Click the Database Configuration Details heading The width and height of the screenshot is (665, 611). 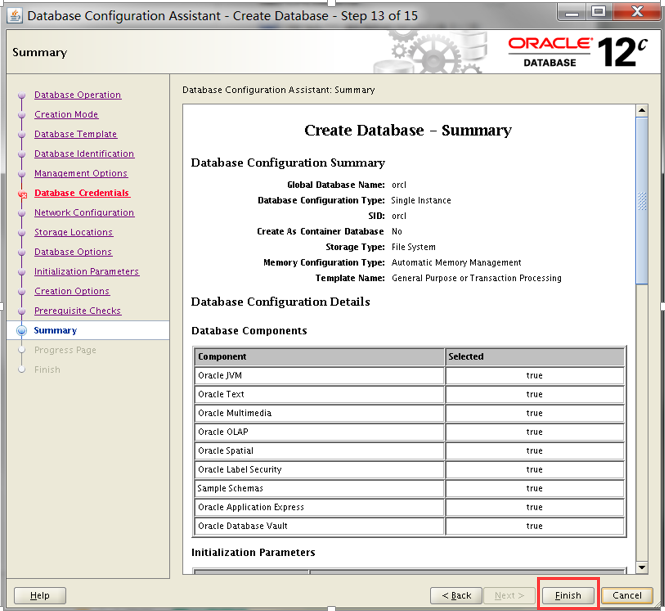click(280, 302)
